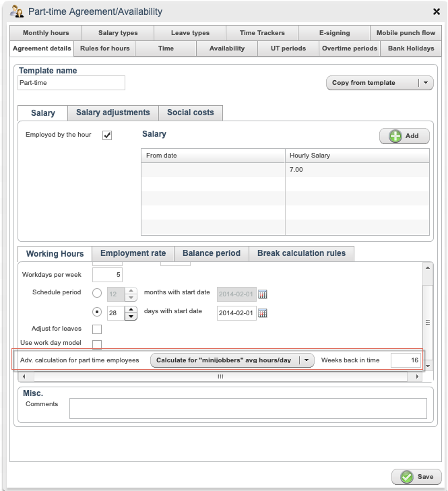Select months schedule period radio button

[x=97, y=293]
